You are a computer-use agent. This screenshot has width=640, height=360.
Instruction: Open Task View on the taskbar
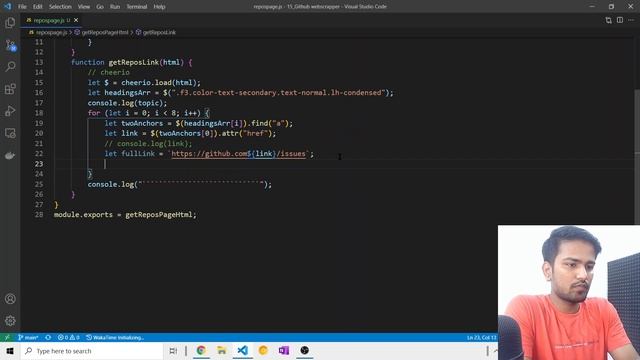click(173, 351)
